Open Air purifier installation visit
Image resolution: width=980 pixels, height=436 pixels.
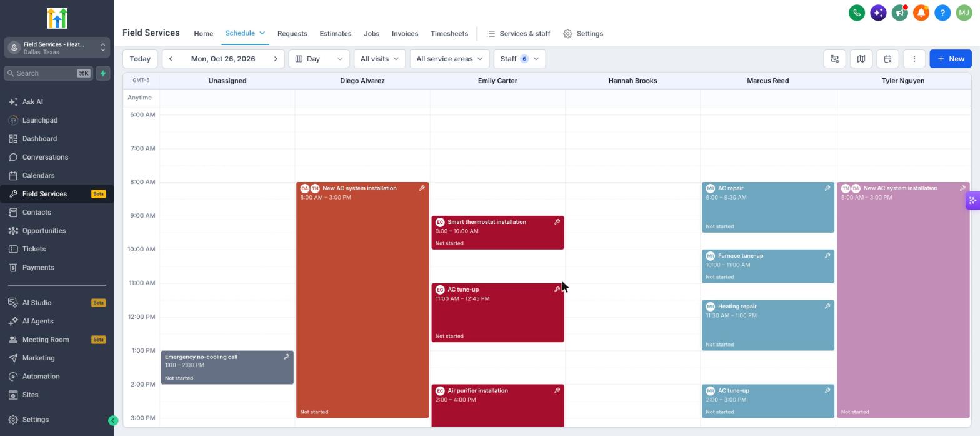pyautogui.click(x=497, y=406)
